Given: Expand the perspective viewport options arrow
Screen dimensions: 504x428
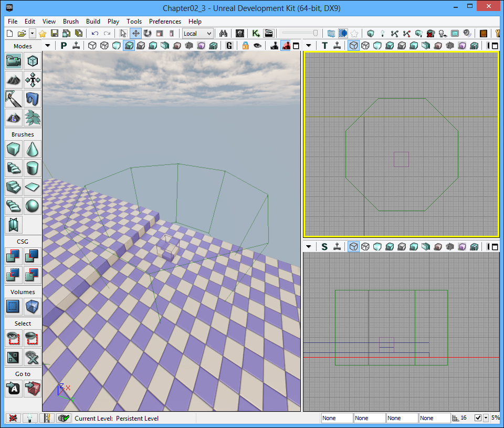Looking at the screenshot, I should tap(48, 46).
